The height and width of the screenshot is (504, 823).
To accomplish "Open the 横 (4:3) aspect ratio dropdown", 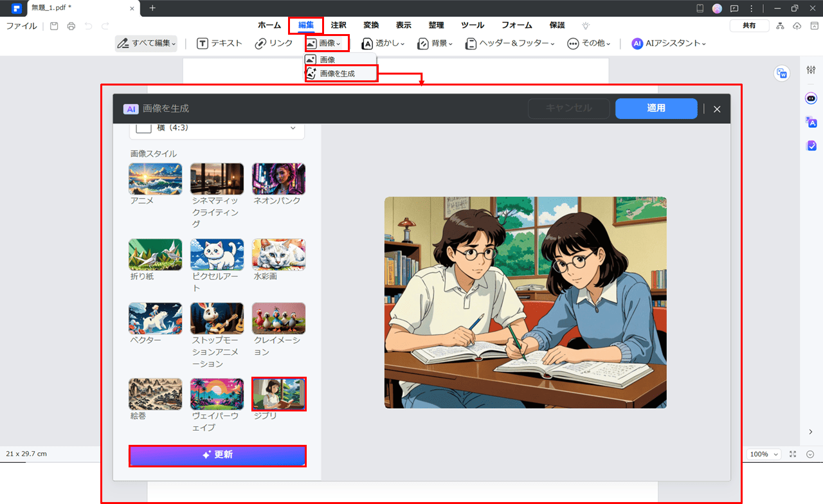I will (x=217, y=128).
